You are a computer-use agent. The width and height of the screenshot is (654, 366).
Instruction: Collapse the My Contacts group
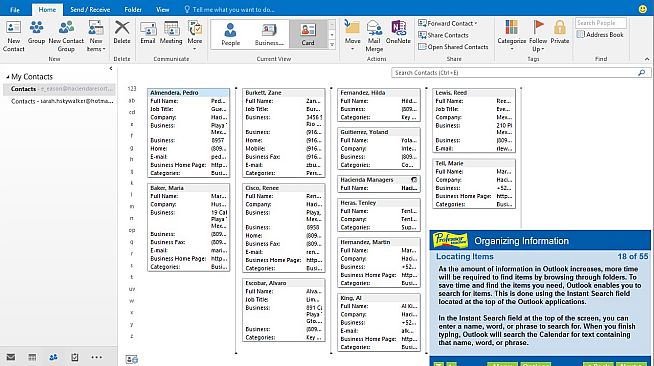(8, 77)
